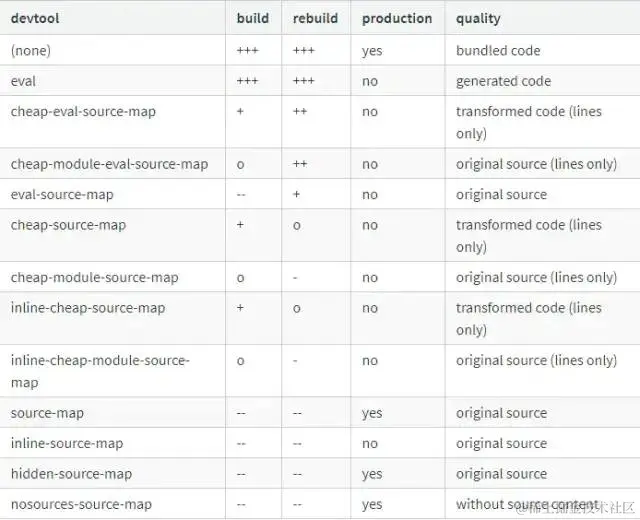Screen dimensions: 640x520
Task: Click the production column header
Action: (397, 18)
